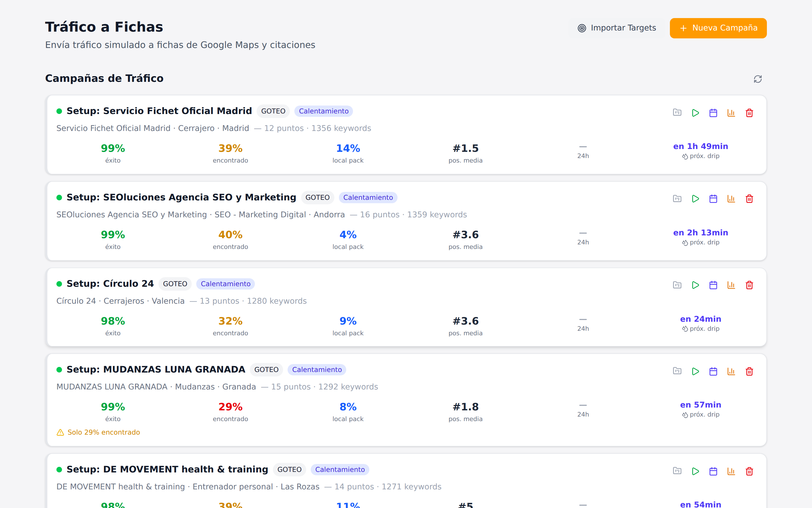Open the Setup: Círculo 24 campaign title
Screen dimensions: 812x508
point(110,284)
